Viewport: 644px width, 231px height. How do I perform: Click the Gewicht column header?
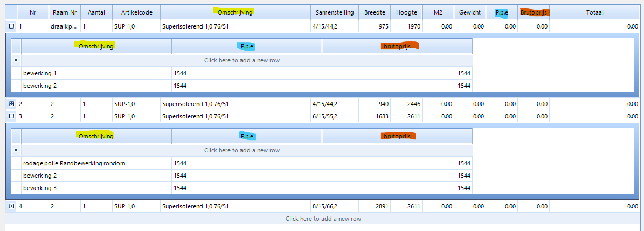click(x=470, y=12)
